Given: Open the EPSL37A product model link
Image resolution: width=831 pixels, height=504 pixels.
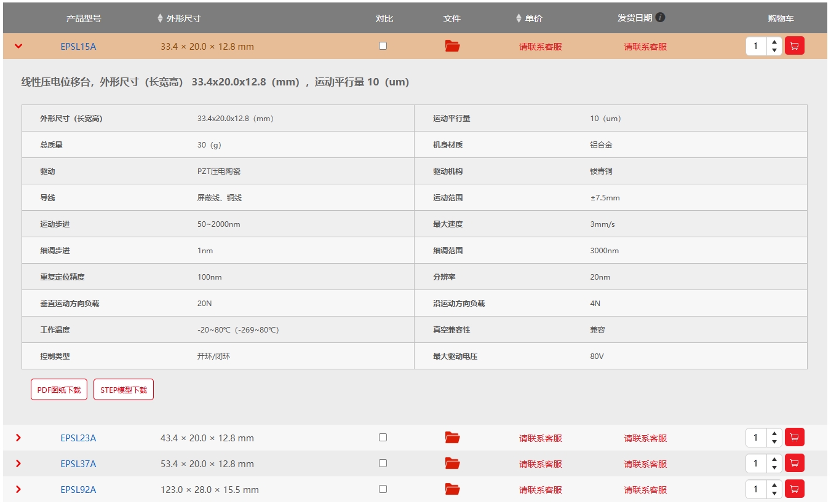Looking at the screenshot, I should coord(78,464).
